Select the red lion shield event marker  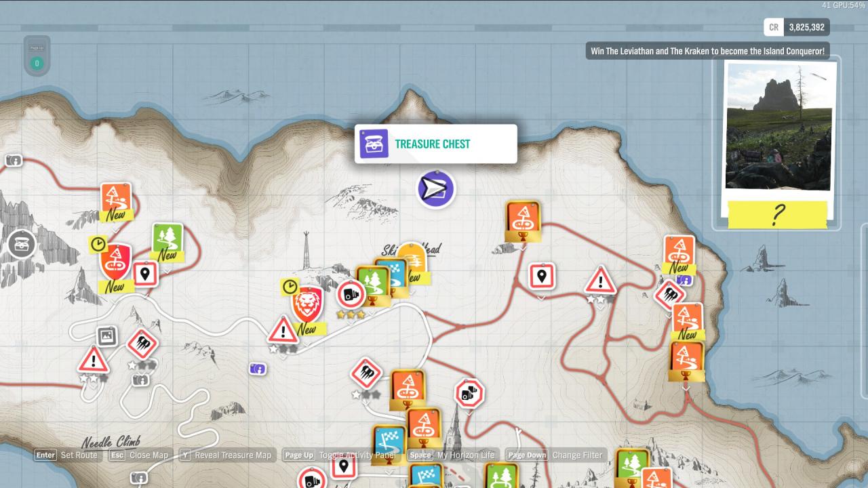coord(307,303)
